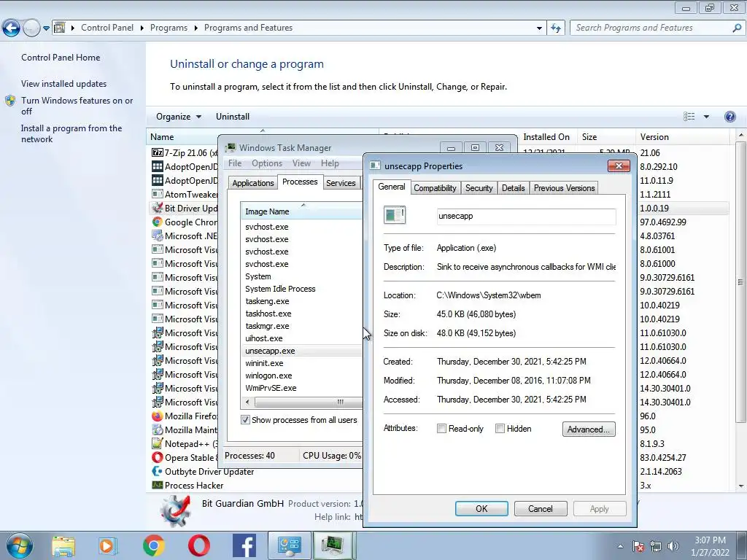Toggle the Hidden attribute checkbox

(x=500, y=429)
